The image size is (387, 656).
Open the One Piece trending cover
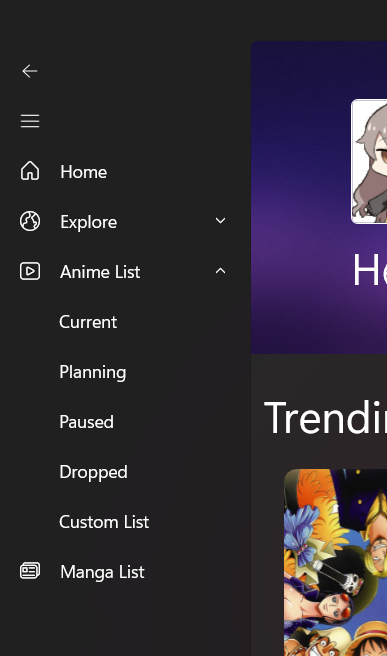tap(336, 562)
